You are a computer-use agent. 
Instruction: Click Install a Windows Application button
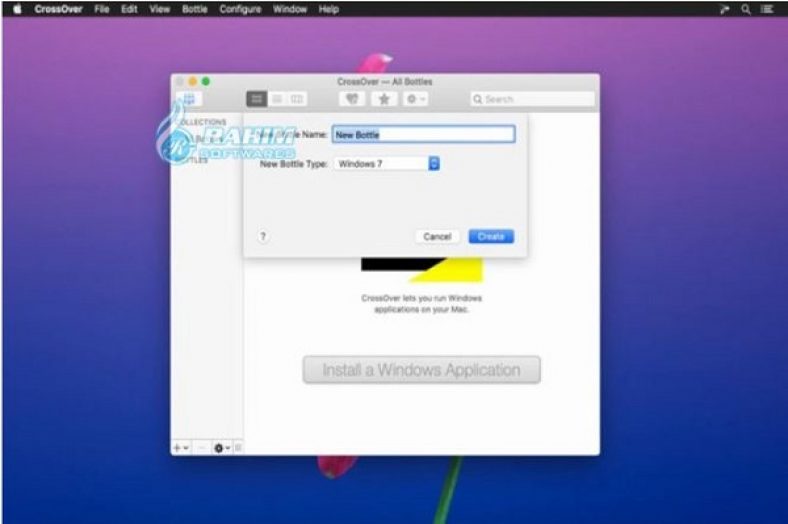(x=422, y=370)
